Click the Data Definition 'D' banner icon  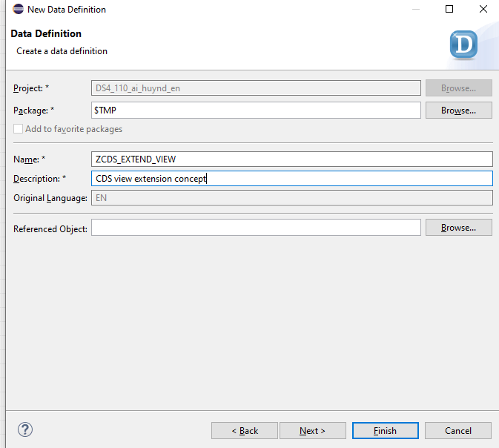tap(464, 44)
